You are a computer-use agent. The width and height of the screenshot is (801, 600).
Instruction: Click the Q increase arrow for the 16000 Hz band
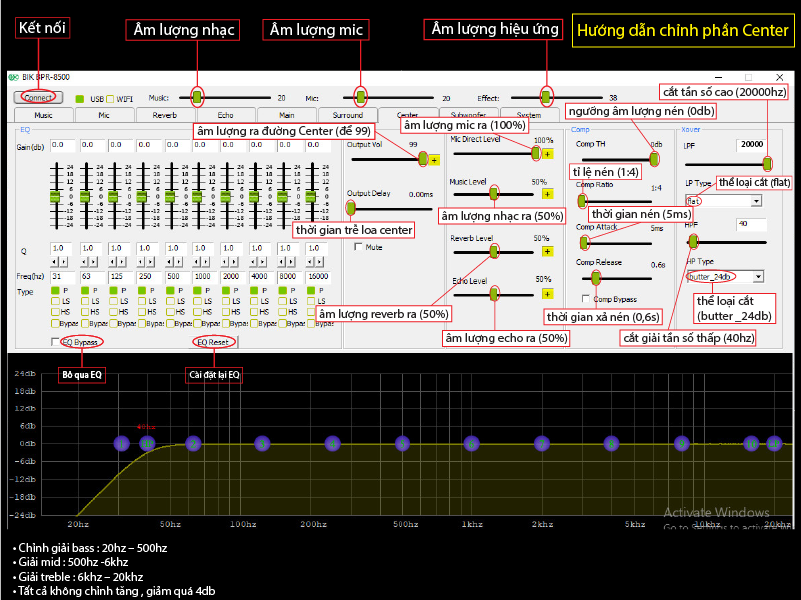click(319, 262)
